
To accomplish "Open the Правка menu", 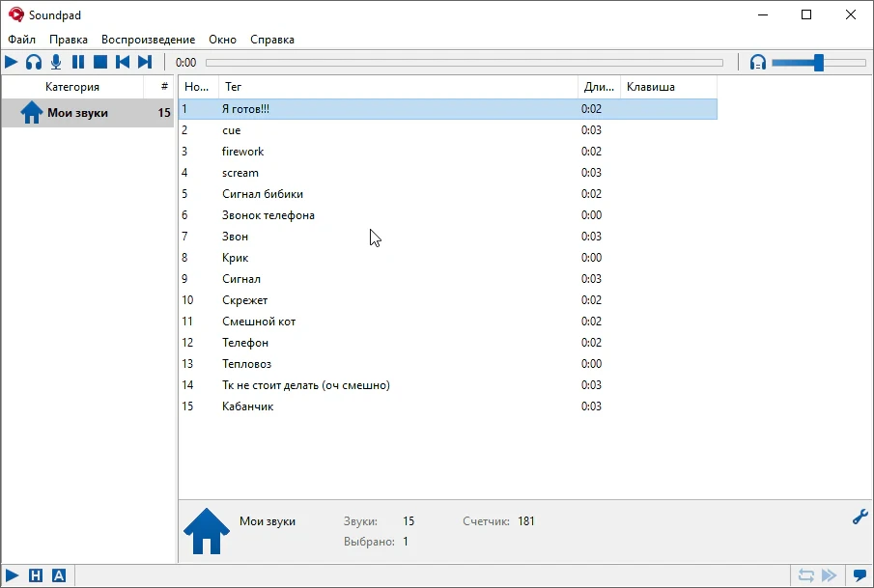I will click(x=69, y=40).
